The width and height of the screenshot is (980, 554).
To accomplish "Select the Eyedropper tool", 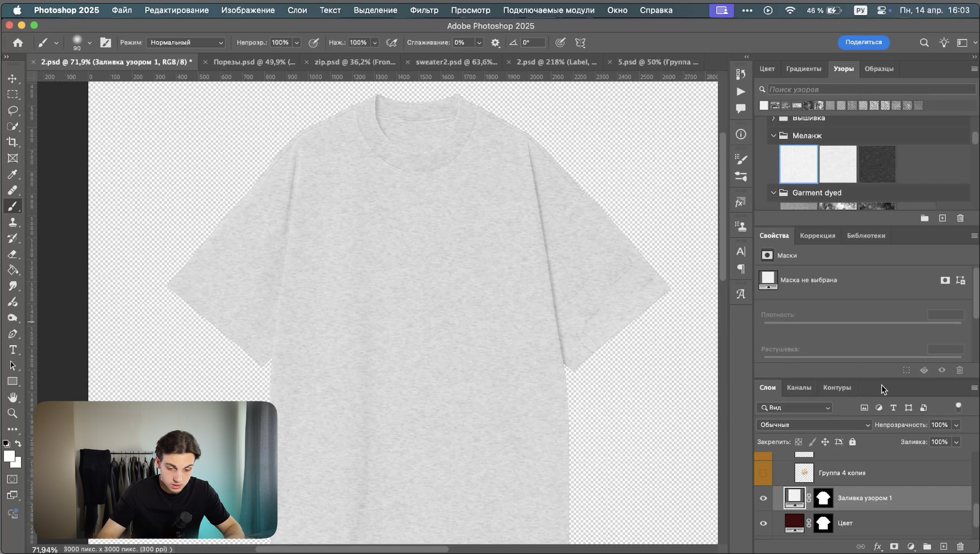I will point(12,174).
